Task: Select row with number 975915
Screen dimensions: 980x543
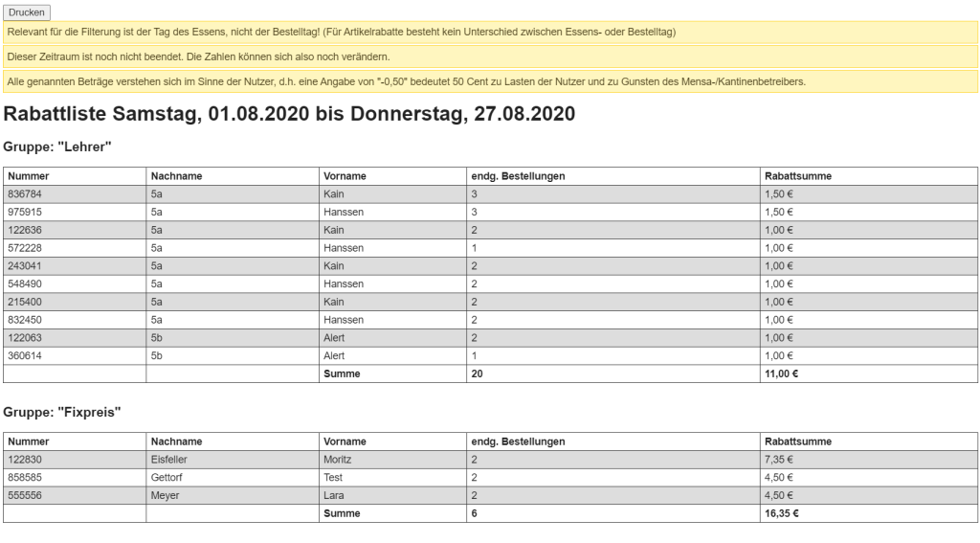Action: (x=490, y=212)
